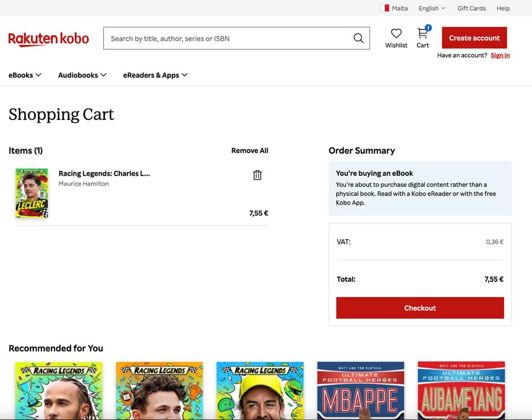
Task: Open the Help link
Action: (x=503, y=8)
